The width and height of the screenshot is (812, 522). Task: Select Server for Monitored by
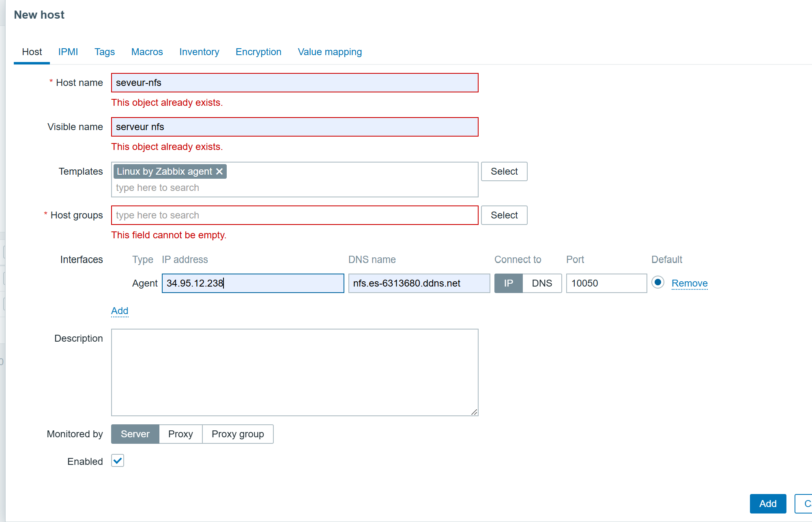click(x=135, y=434)
